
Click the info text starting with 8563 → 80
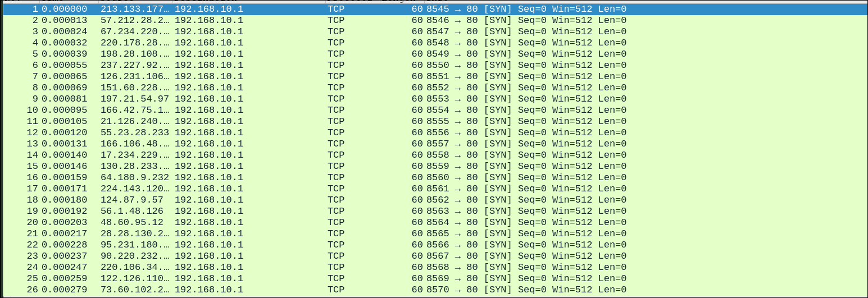click(x=526, y=211)
